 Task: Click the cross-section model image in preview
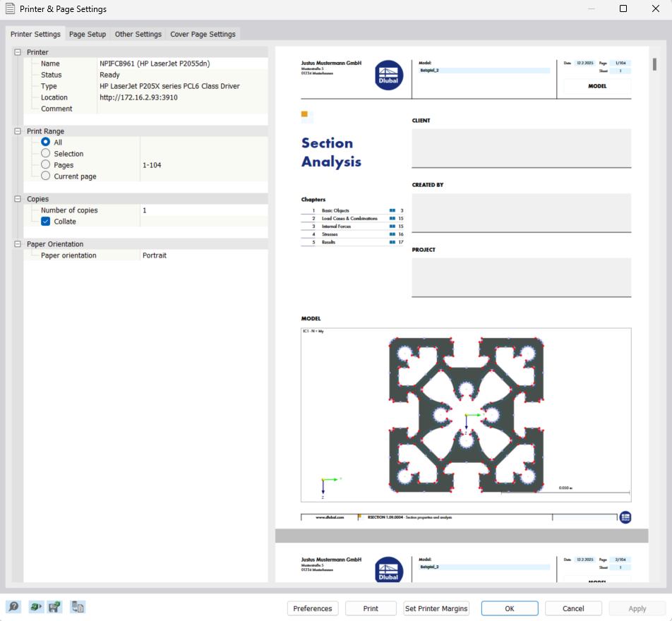coord(466,415)
